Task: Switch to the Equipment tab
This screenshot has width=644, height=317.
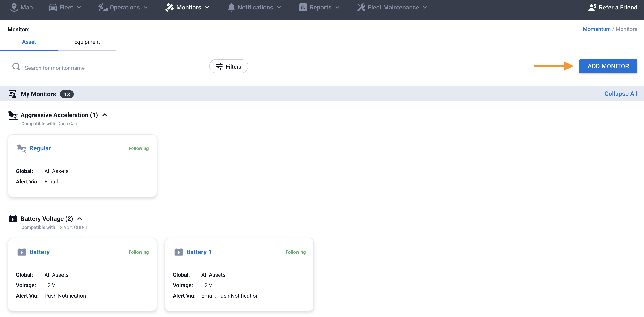Action: 87,42
